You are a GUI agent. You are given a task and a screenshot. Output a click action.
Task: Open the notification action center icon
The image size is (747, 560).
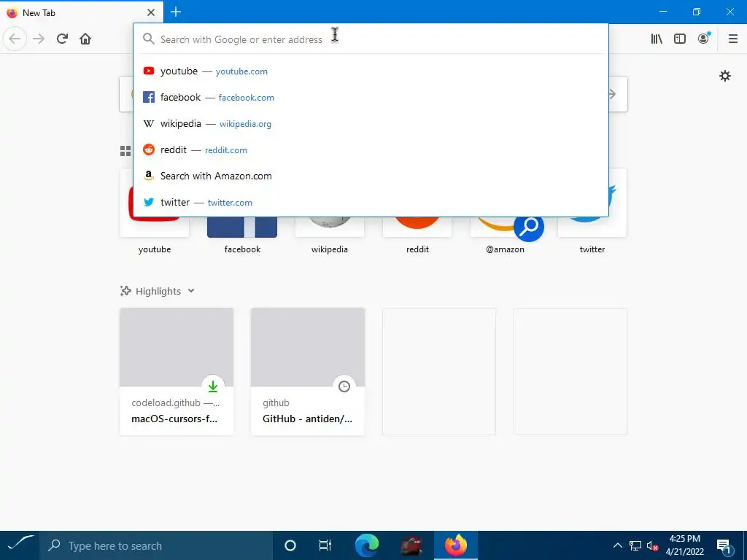click(724, 545)
